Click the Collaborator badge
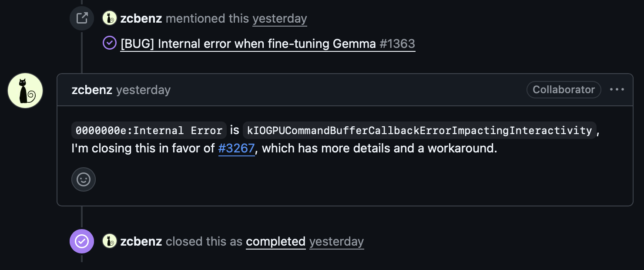Viewport: 644px width, 270px height. tap(563, 90)
